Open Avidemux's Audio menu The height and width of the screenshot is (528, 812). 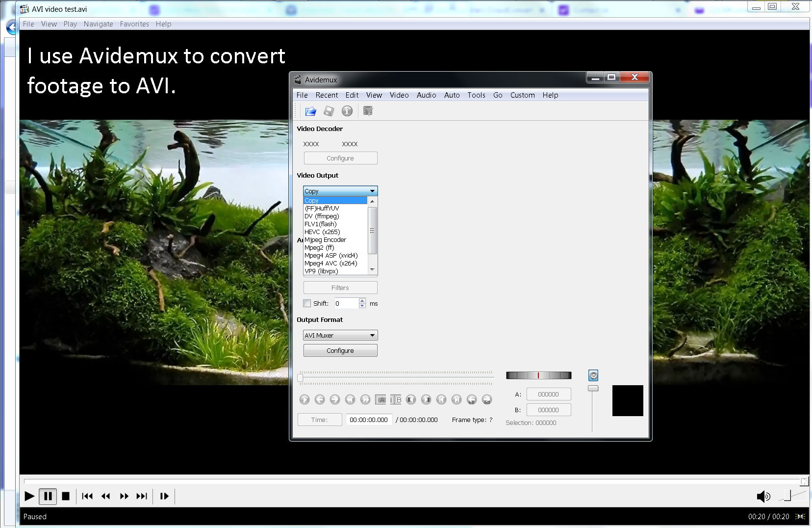click(x=426, y=95)
